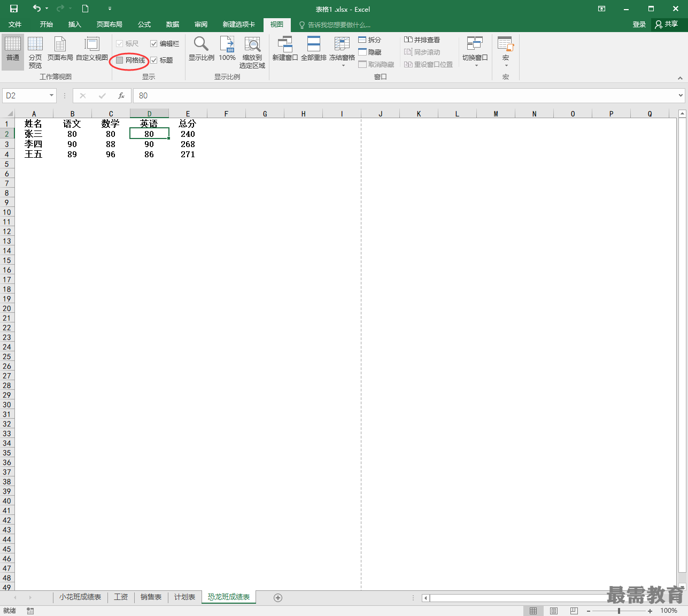The height and width of the screenshot is (616, 688).
Task: Click the ribbon display options icon
Action: (602, 9)
